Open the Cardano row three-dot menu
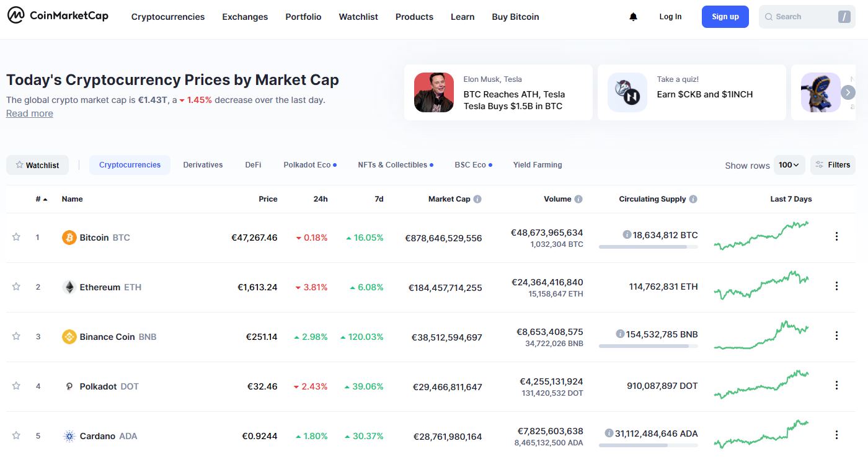Screen dimensions: 868x459 836,435
